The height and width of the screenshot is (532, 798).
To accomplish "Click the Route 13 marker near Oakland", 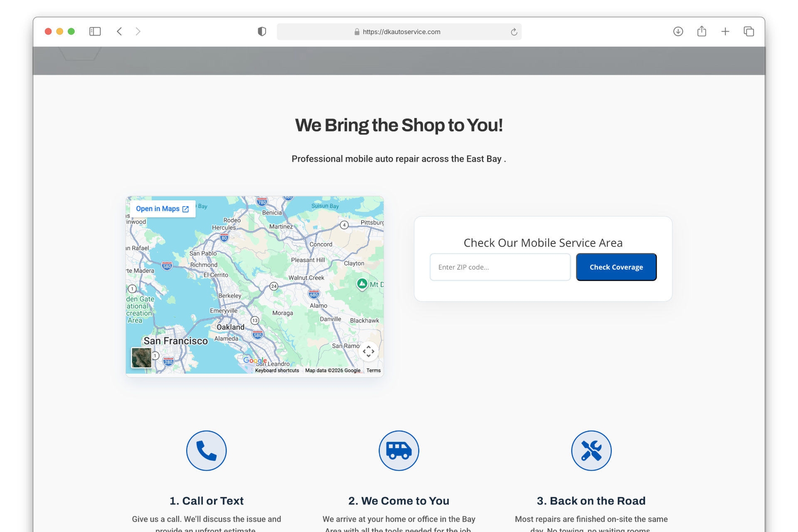I will tap(255, 320).
